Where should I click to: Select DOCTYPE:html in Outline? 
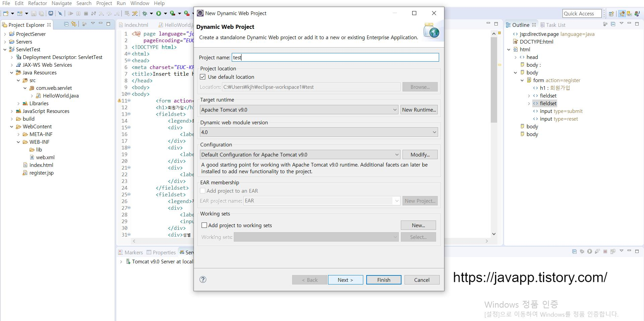[533, 42]
